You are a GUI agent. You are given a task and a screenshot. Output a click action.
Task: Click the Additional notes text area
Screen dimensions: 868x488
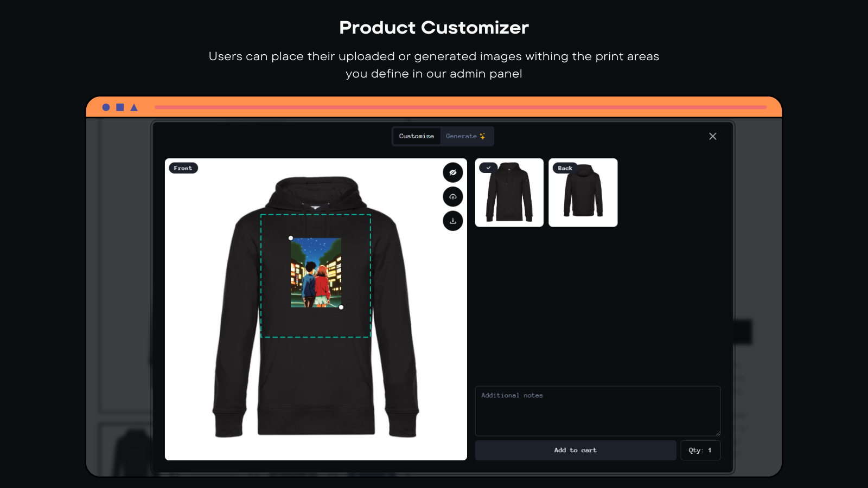tap(598, 411)
